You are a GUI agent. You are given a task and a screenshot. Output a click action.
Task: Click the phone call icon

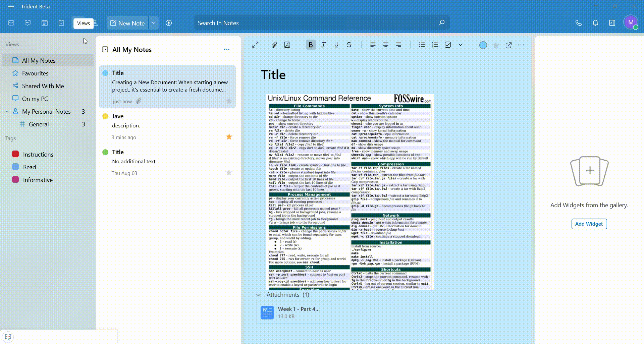[x=578, y=23]
